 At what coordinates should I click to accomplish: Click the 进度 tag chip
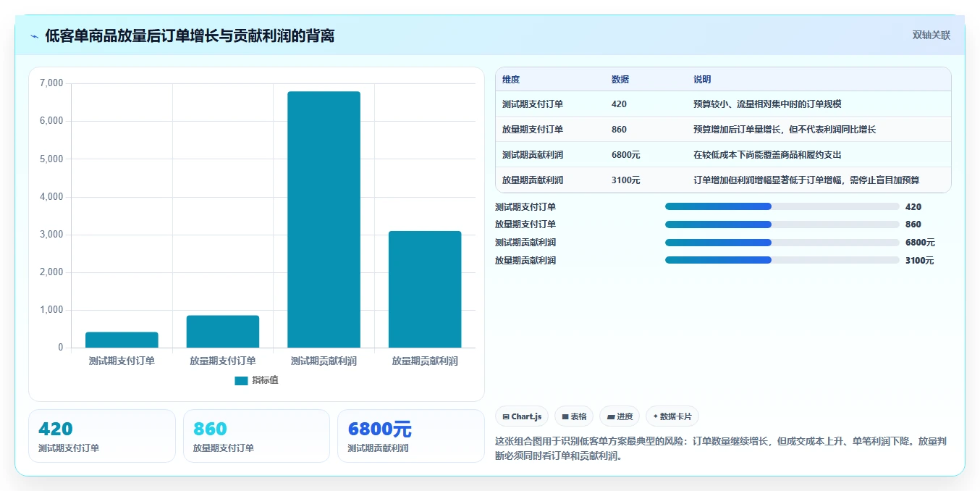click(x=620, y=416)
